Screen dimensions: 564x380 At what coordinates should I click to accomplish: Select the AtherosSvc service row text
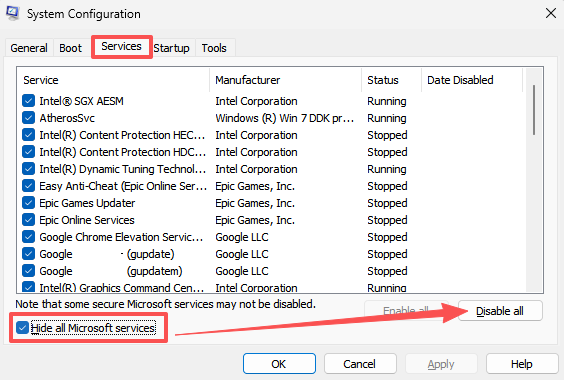[67, 118]
